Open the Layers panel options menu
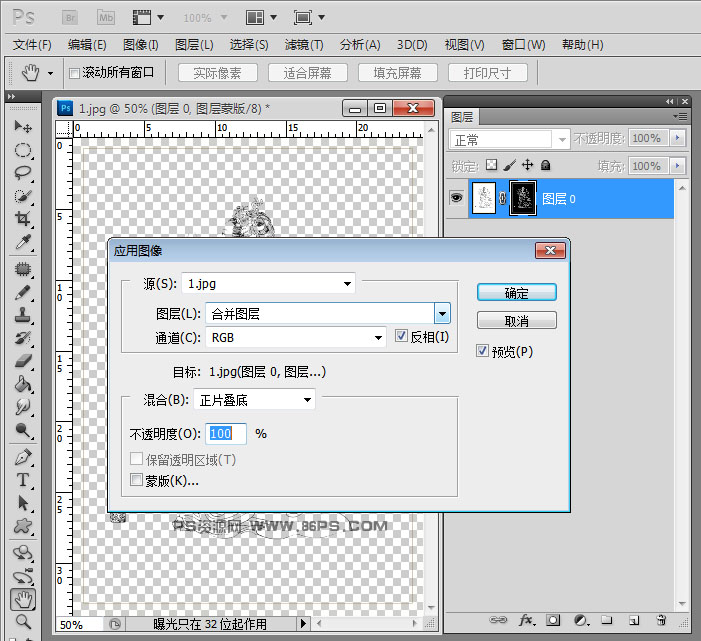 coord(680,117)
